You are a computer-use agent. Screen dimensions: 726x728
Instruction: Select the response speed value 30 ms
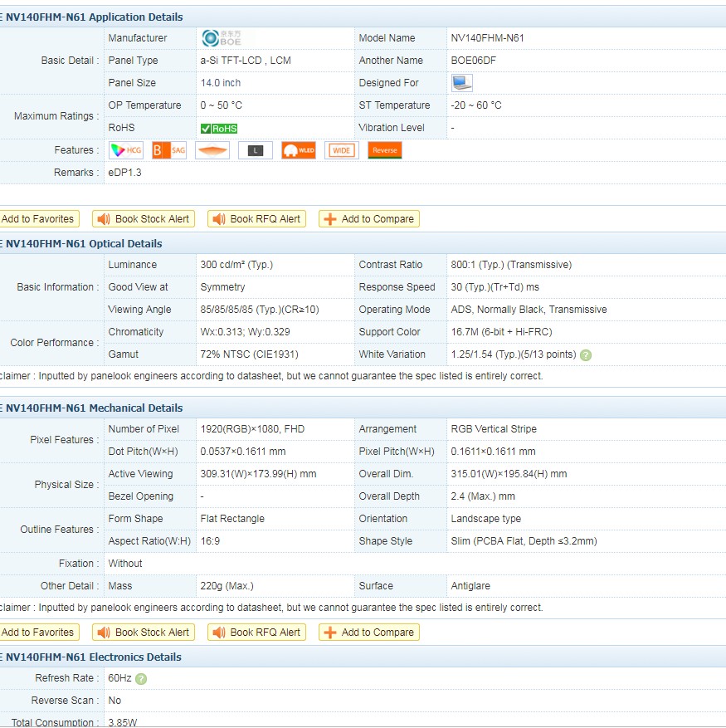(x=495, y=287)
